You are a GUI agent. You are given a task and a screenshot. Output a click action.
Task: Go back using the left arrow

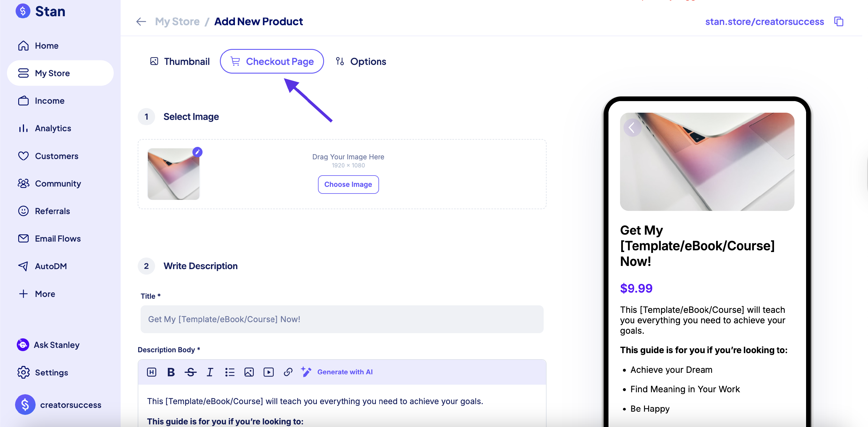coord(141,22)
